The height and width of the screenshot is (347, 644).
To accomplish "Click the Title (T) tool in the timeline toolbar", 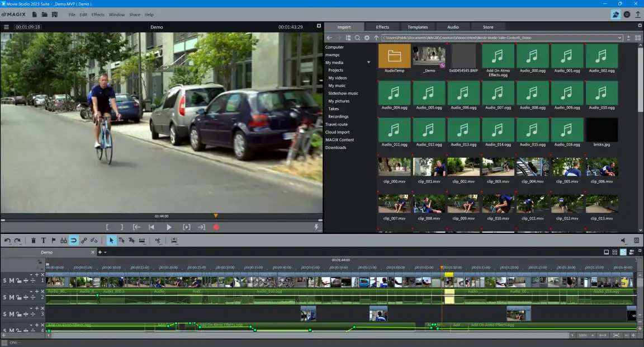I will pos(44,241).
